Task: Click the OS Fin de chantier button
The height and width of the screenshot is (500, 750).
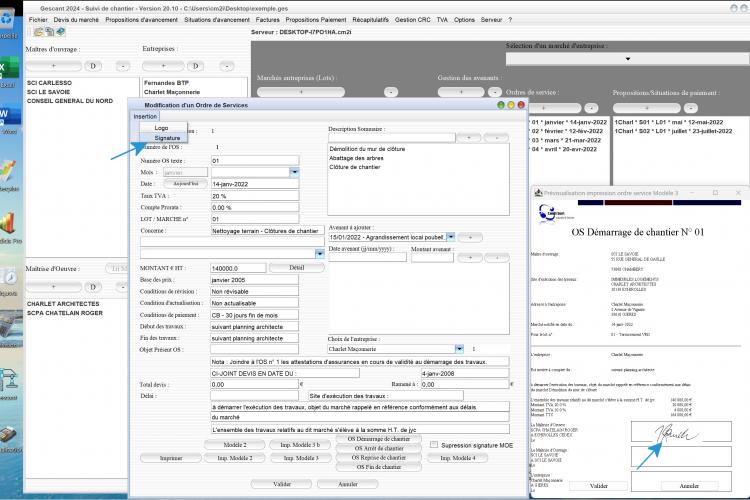Action: click(x=378, y=467)
